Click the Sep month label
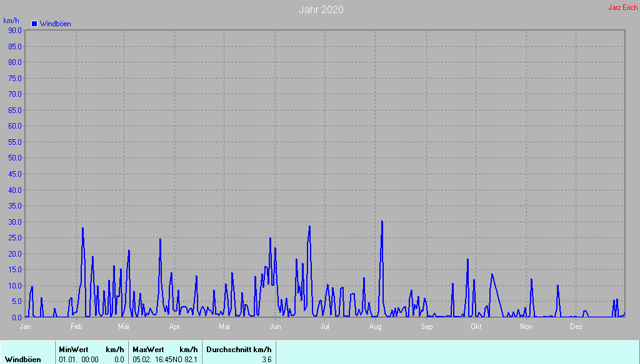Screen dimensions: 640x364 click(x=426, y=327)
